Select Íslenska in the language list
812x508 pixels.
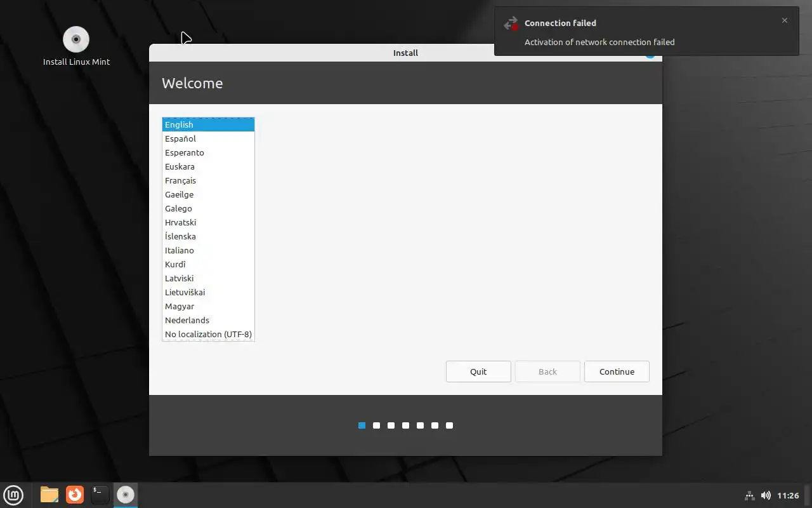click(208, 236)
